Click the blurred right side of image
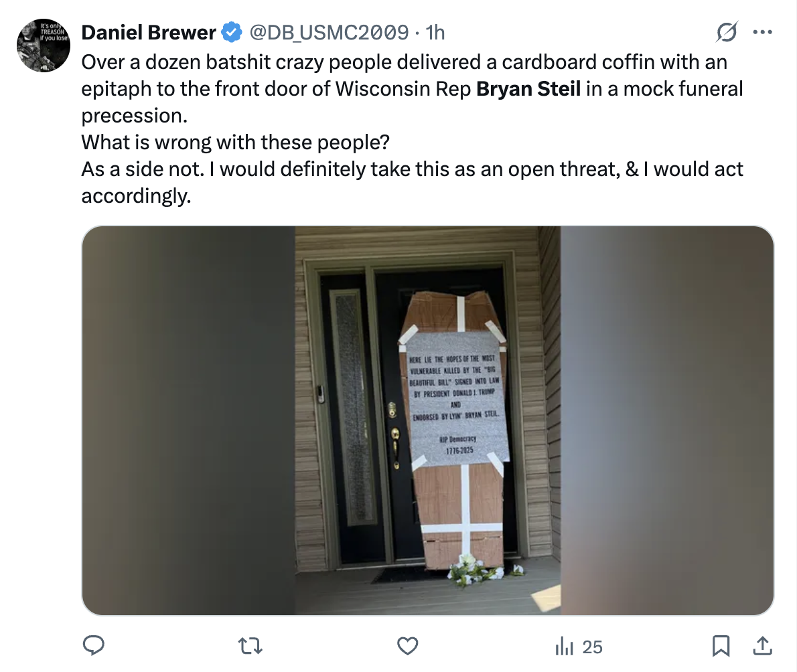The image size is (797, 672). pos(667,420)
